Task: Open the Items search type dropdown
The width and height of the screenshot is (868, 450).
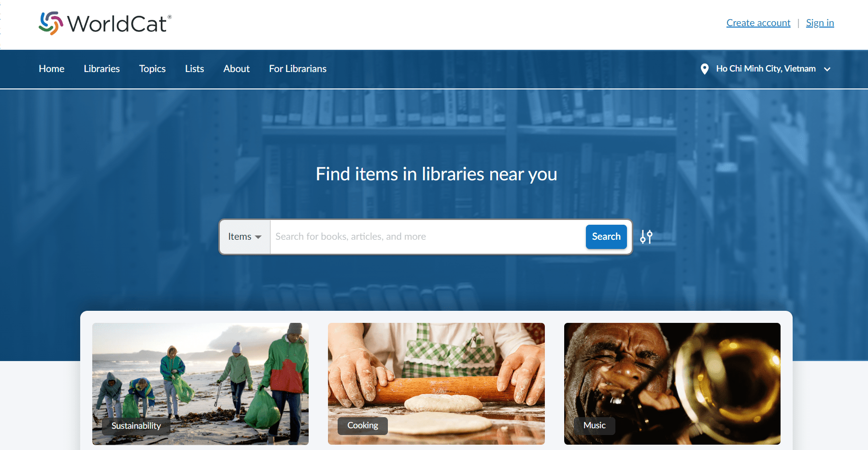Action: pos(245,237)
